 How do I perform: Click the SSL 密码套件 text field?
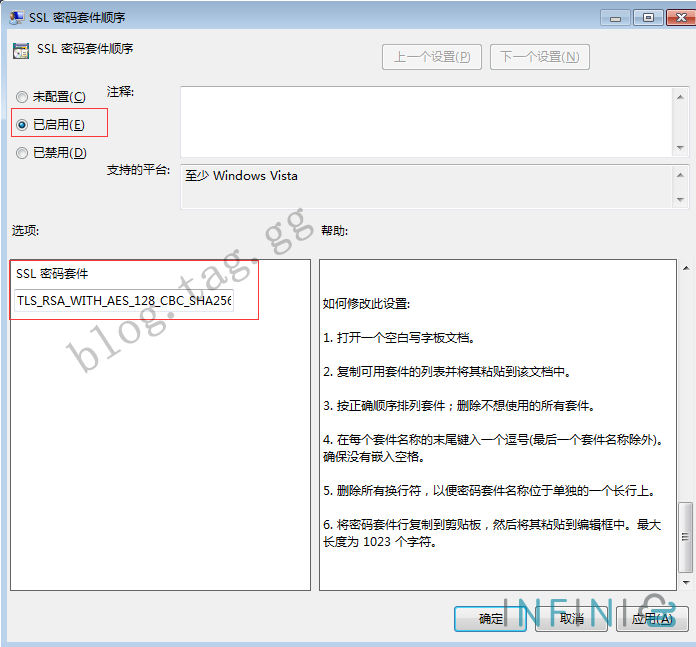pos(124,301)
